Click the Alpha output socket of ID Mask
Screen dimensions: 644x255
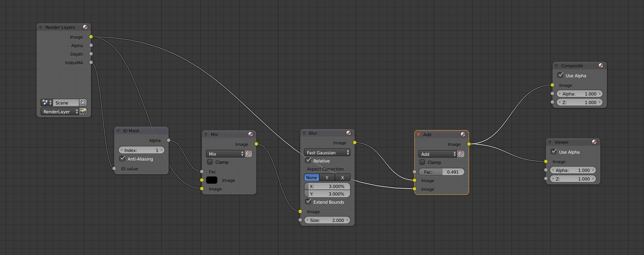tap(168, 140)
